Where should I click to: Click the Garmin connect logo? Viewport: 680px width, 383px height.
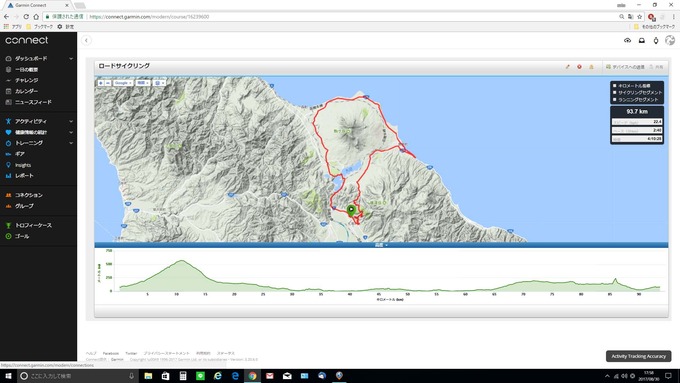(26, 40)
